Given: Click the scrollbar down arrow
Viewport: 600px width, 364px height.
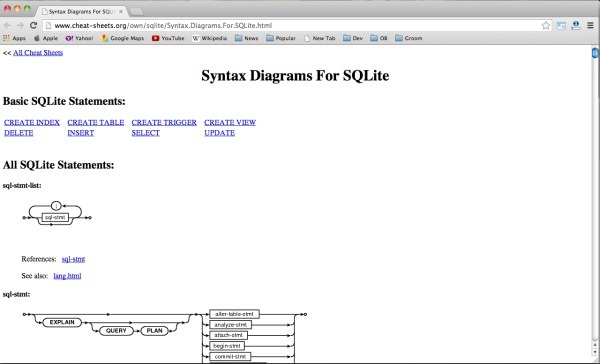Looking at the screenshot, I should coord(595,352).
